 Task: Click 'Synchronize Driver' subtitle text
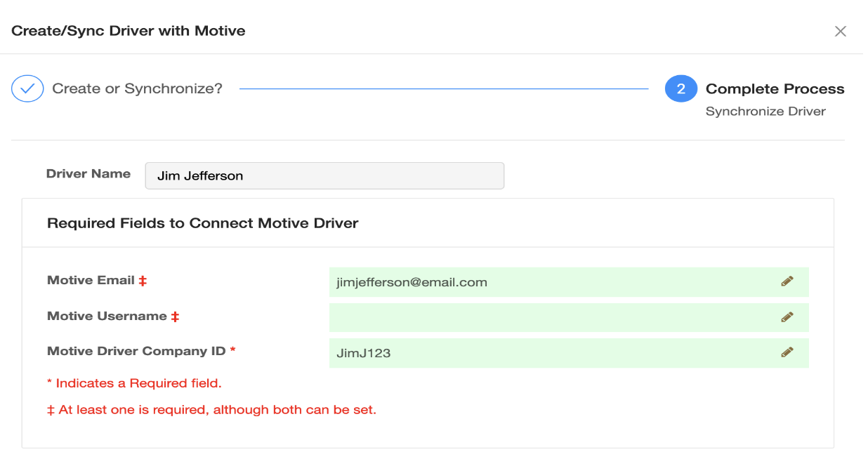[x=765, y=112]
